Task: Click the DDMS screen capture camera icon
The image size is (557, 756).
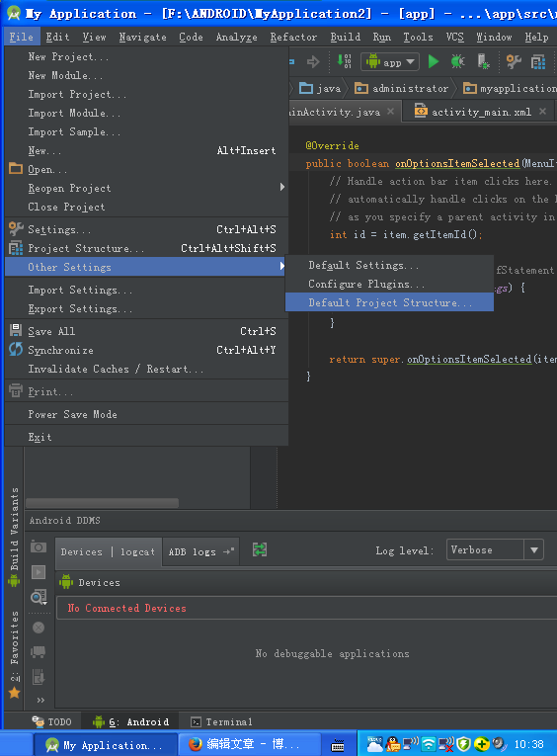Action: (x=39, y=546)
